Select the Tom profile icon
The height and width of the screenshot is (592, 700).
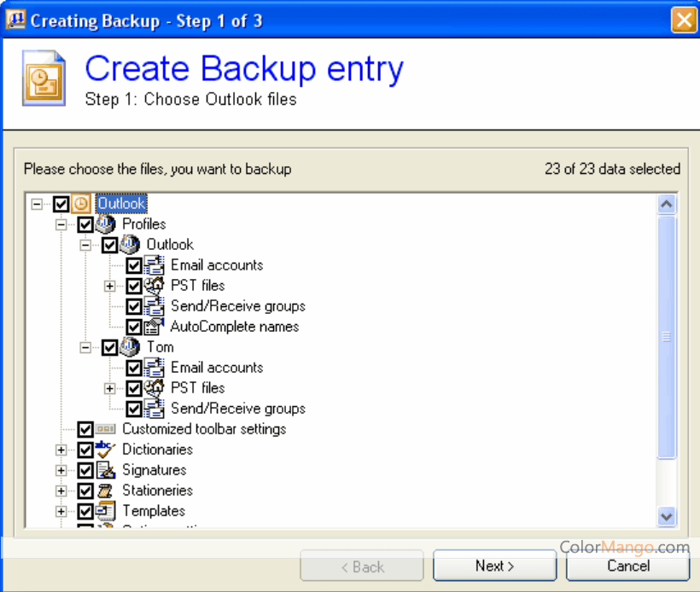point(130,347)
